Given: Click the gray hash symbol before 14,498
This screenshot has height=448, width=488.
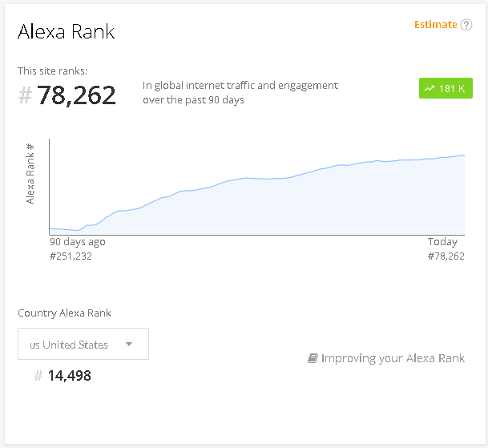Looking at the screenshot, I should pos(38,376).
